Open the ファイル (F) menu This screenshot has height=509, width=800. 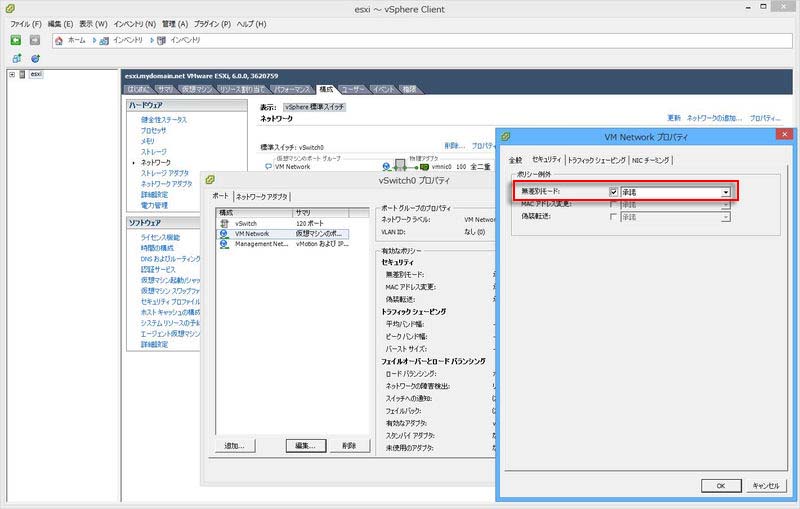pyautogui.click(x=26, y=24)
